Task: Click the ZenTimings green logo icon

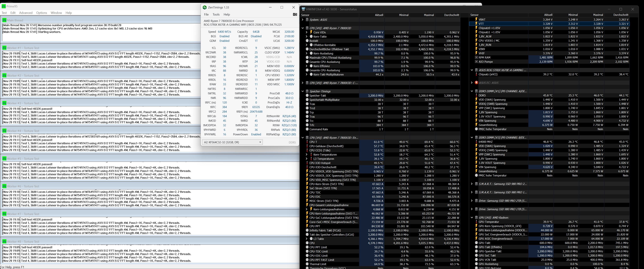Action: [x=205, y=7]
